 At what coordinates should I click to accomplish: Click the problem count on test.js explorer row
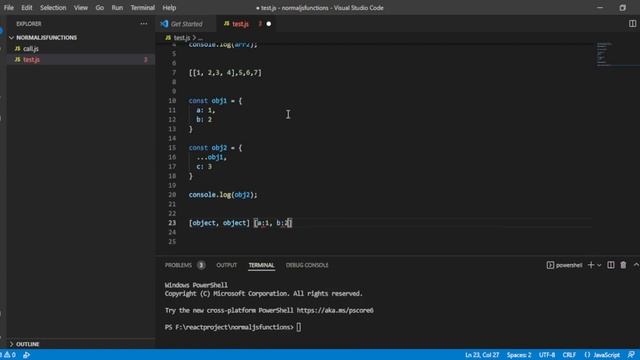(x=146, y=60)
